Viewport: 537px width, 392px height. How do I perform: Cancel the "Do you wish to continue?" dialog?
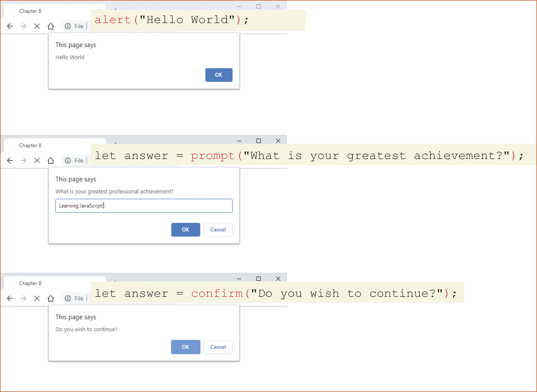pos(218,347)
